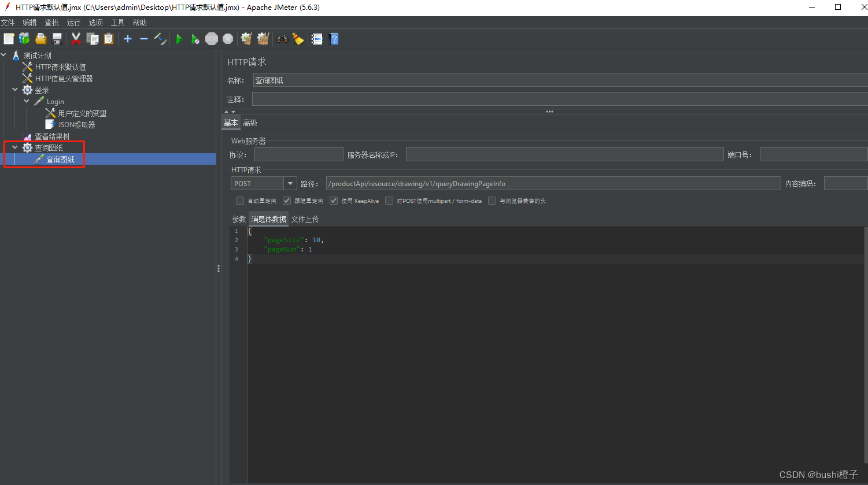Switch to the 基本 tab
Image resolution: width=868 pixels, height=485 pixels.
(231, 123)
